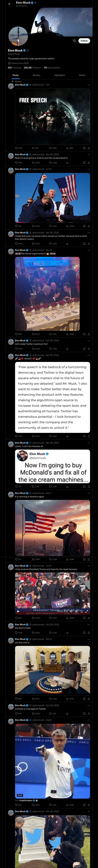Click the back arrow in the header
Screen dimensions: 98x868
[9, 4]
